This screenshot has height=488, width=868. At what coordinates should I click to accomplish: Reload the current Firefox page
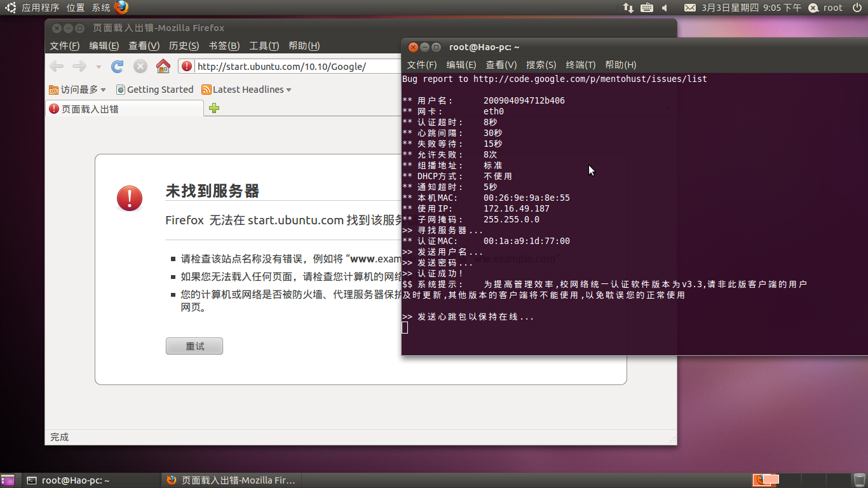[118, 66]
